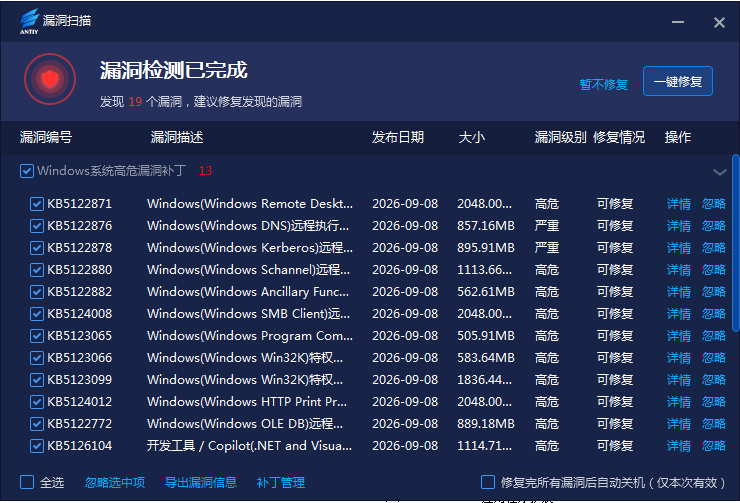This screenshot has height=503, width=740.
Task: Close the vulnerability scan window
Action: coord(719,22)
